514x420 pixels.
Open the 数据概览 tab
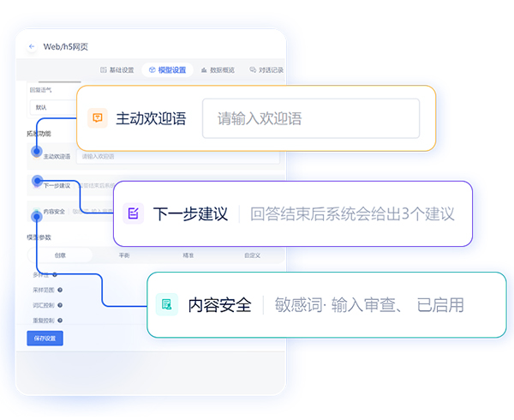tap(218, 69)
